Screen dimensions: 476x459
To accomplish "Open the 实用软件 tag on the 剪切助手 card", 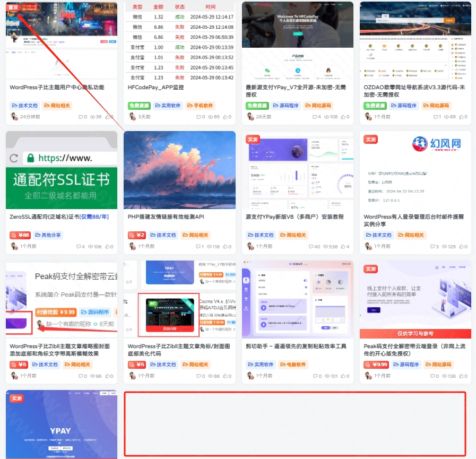I will tap(261, 365).
